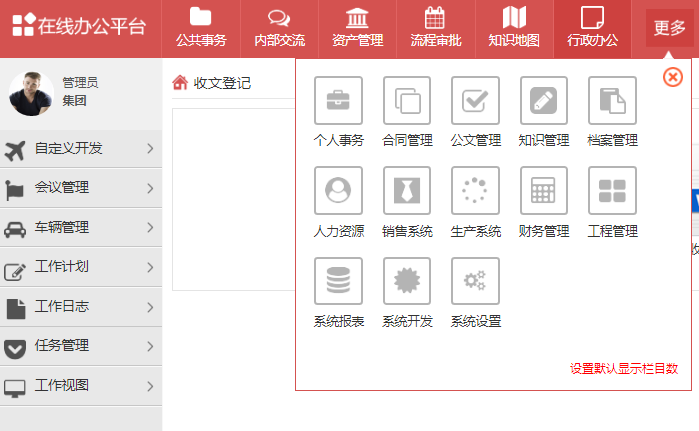Open the 知识管理 pencil icon
699x431 pixels.
(x=544, y=101)
